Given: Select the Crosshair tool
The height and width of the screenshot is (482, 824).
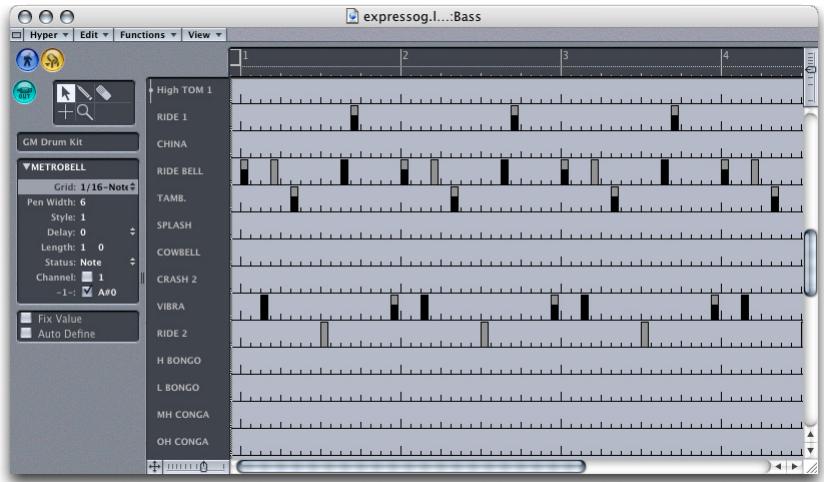Looking at the screenshot, I should [x=65, y=111].
